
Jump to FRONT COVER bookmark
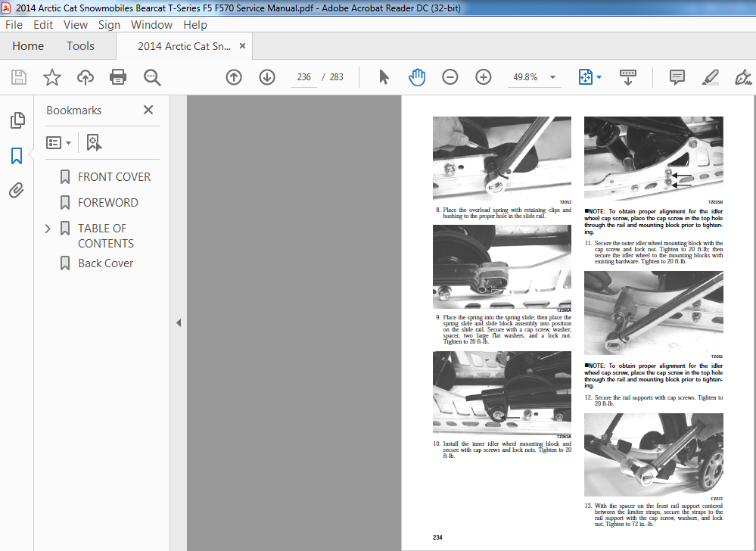tap(114, 177)
